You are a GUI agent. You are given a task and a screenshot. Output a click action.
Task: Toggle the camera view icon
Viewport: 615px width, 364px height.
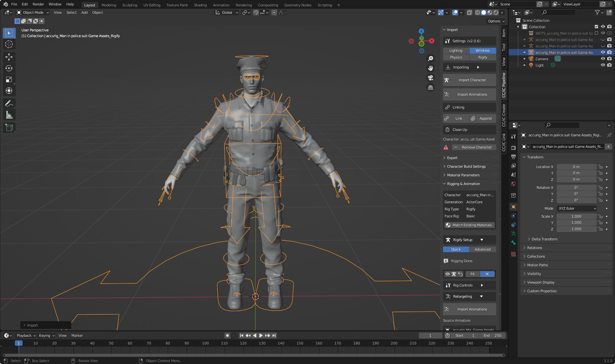[430, 78]
